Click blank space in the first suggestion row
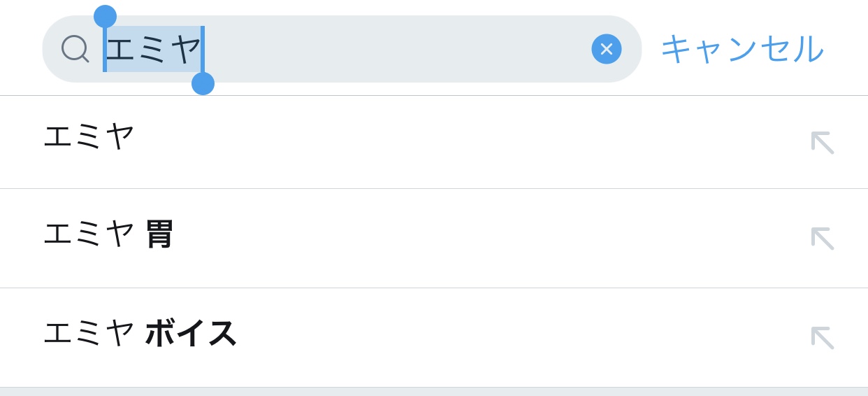Viewport: 868px width, 396px height. click(454, 143)
